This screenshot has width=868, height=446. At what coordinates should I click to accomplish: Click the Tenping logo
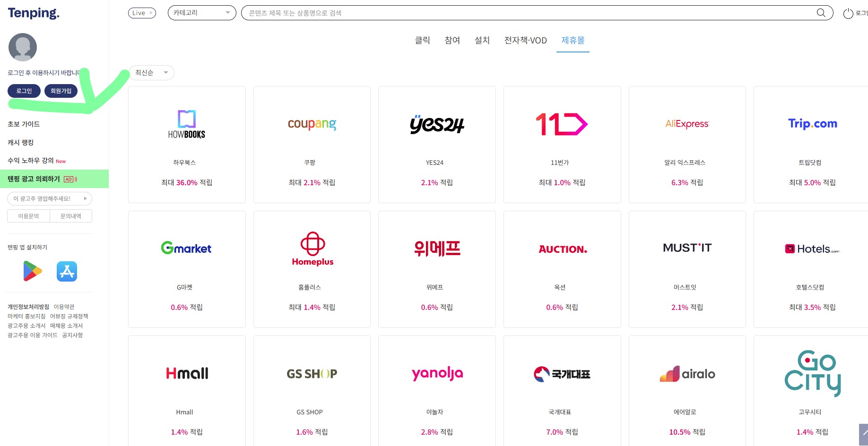(x=34, y=13)
